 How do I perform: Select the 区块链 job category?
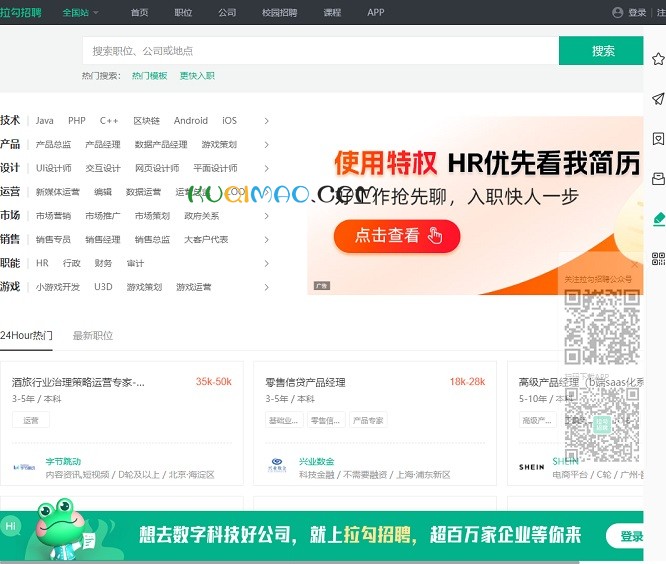147,121
